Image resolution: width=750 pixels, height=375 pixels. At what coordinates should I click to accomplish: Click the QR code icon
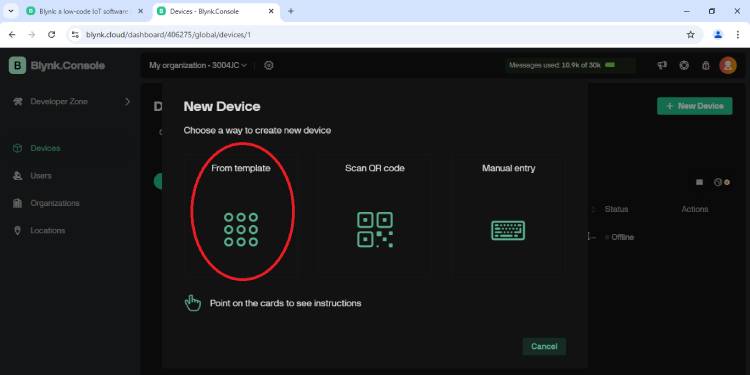pos(375,230)
